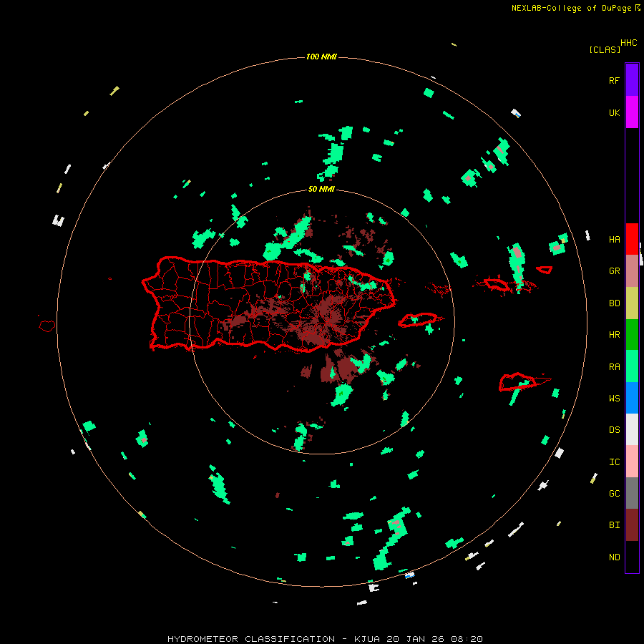This screenshot has width=644, height=644.
Task: Select the IC legend label
Action: coord(614,462)
